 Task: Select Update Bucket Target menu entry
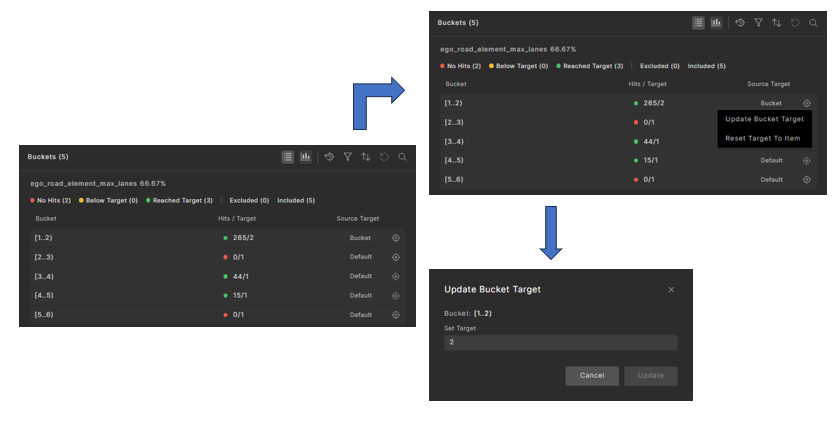click(764, 119)
